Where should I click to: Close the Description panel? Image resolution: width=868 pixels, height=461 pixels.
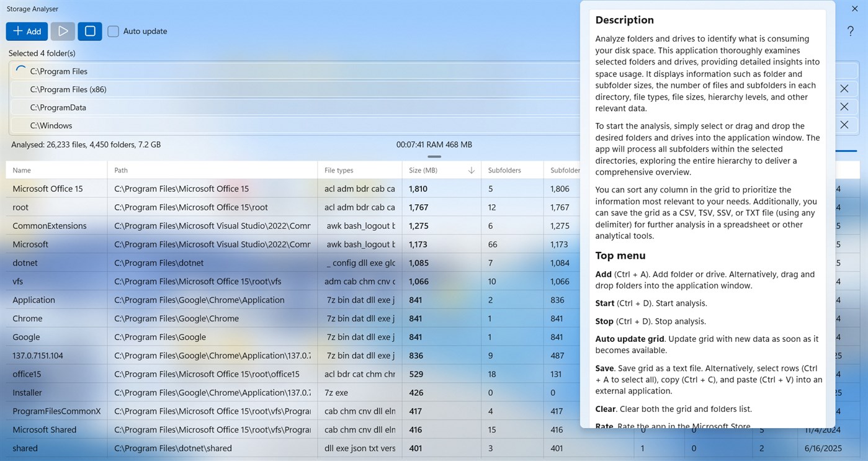pyautogui.click(x=854, y=8)
